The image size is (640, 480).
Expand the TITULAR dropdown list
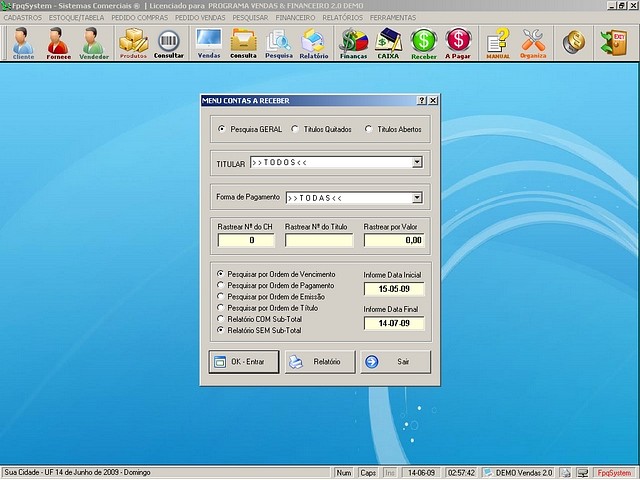pos(417,162)
